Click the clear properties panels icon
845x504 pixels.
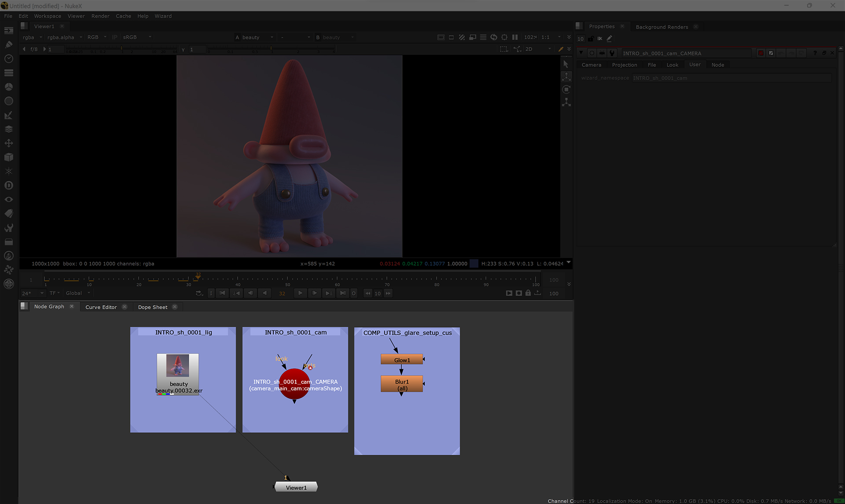click(x=600, y=39)
